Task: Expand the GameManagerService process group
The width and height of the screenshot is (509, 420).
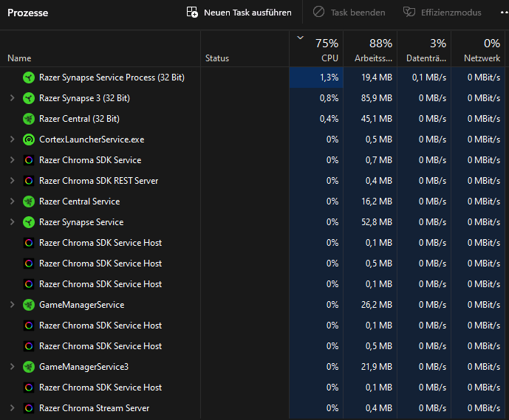Action: click(12, 305)
